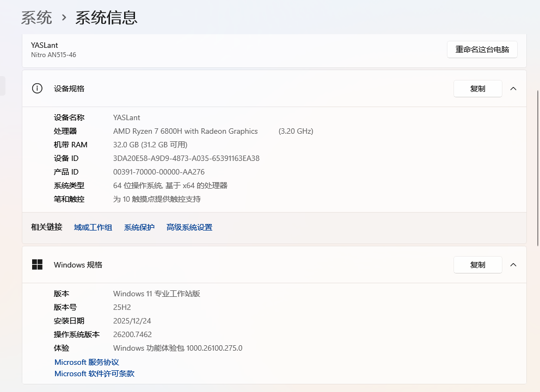Select the 32.0 GB RAM value
Image resolution: width=540 pixels, height=392 pixels.
point(150,145)
